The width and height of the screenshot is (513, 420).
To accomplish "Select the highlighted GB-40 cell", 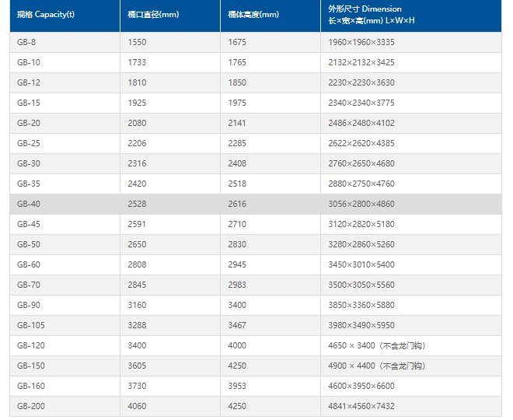I will click(65, 205).
